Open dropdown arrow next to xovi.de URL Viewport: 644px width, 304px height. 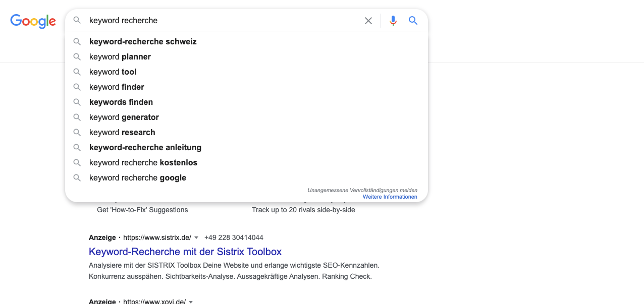click(x=191, y=301)
